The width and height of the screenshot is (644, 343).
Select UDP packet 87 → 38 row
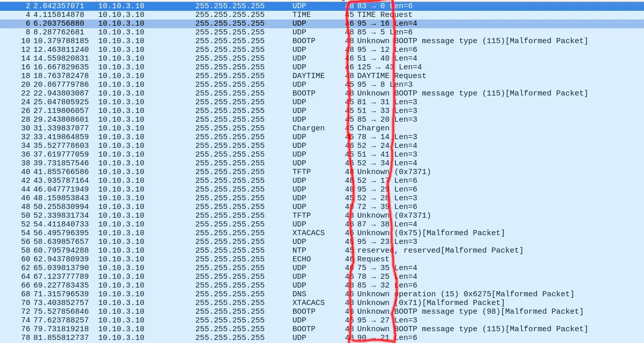coord(206,224)
